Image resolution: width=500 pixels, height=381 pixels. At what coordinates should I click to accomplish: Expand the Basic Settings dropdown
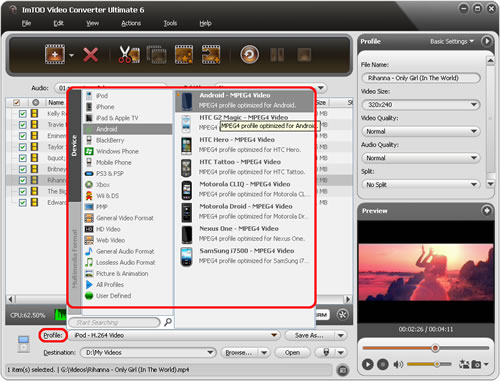452,41
